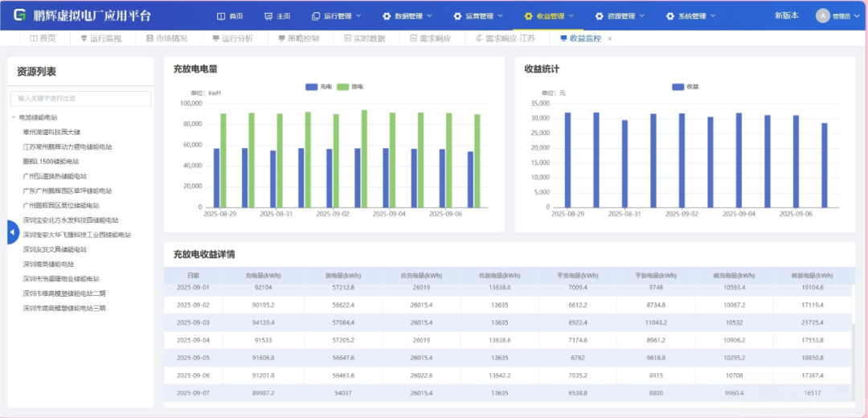This screenshot has height=418, width=868.
Task: Click the 管理员 user avatar icon
Action: (822, 16)
